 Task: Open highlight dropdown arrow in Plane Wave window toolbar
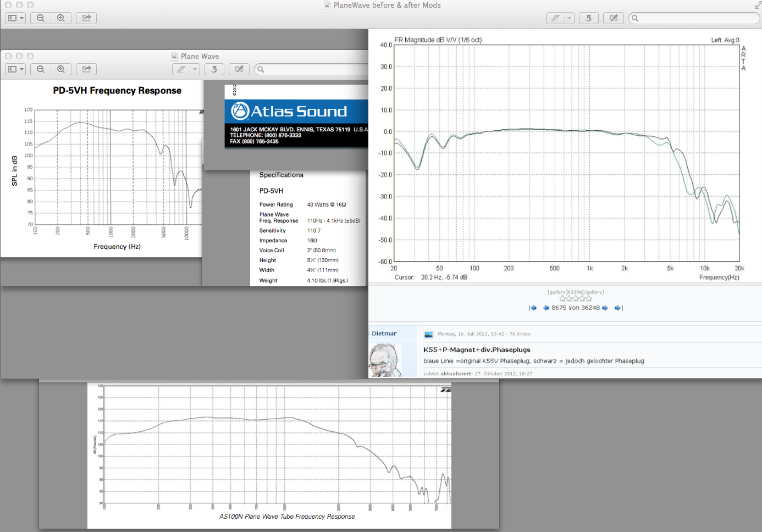[x=195, y=69]
